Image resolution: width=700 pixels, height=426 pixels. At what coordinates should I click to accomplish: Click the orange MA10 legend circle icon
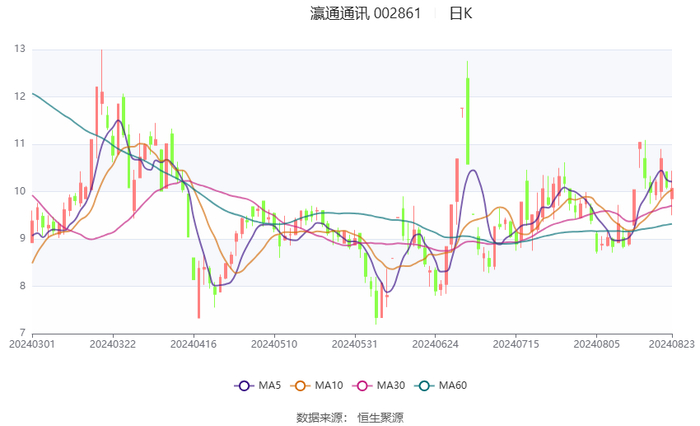(x=300, y=386)
